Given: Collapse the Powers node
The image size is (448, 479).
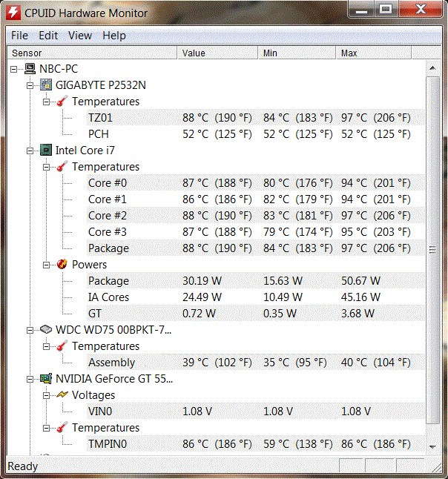Looking at the screenshot, I should (46, 265).
